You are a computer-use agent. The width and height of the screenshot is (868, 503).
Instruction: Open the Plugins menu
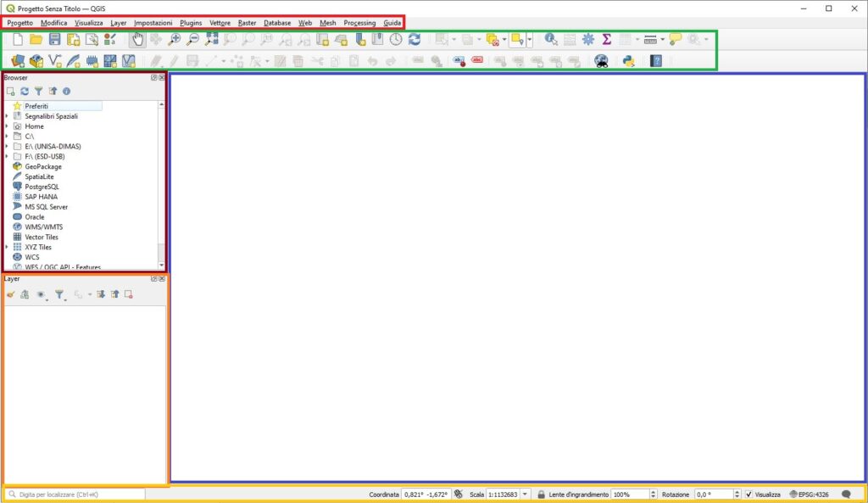(191, 23)
